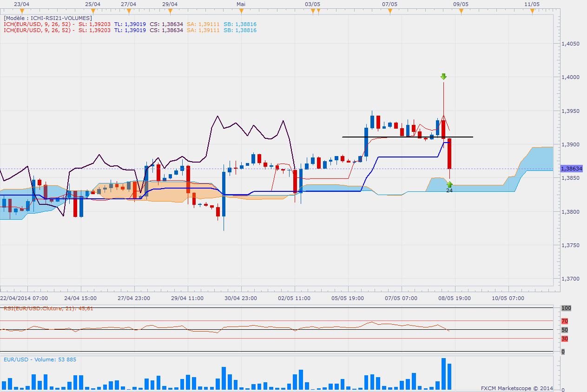
Task: Click the green down arrow above the candle
Action: point(443,77)
